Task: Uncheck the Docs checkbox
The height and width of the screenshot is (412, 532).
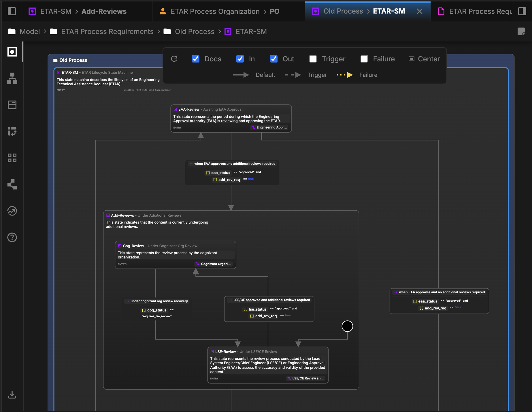Action: coord(195,59)
